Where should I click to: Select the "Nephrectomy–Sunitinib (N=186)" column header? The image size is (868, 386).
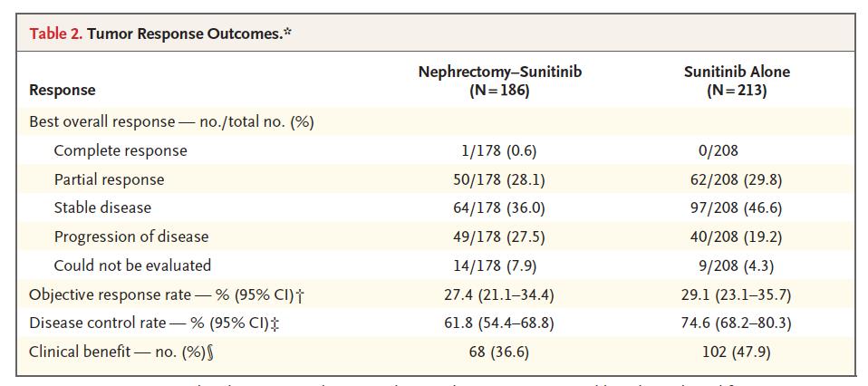point(500,81)
